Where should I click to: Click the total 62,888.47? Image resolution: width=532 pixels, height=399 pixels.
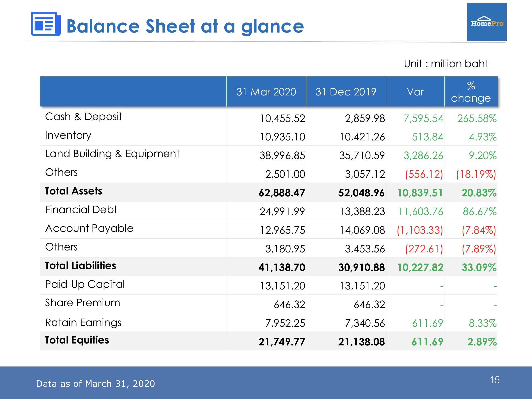pos(282,193)
